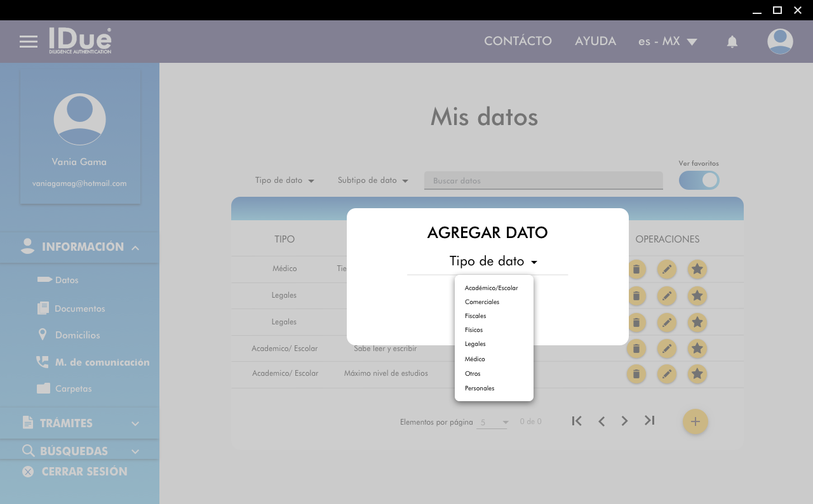Screen dimensions: 813x504
Task: Click the round plus add button
Action: coord(695,421)
